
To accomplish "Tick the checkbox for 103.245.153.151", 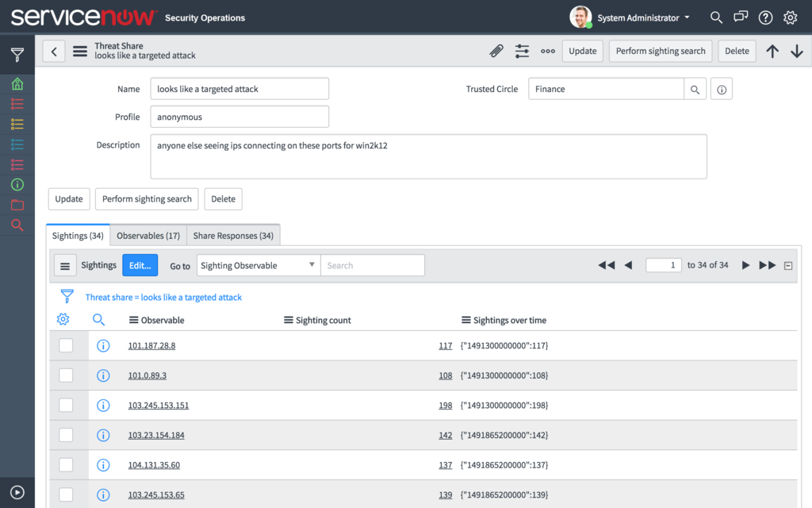I will click(66, 406).
